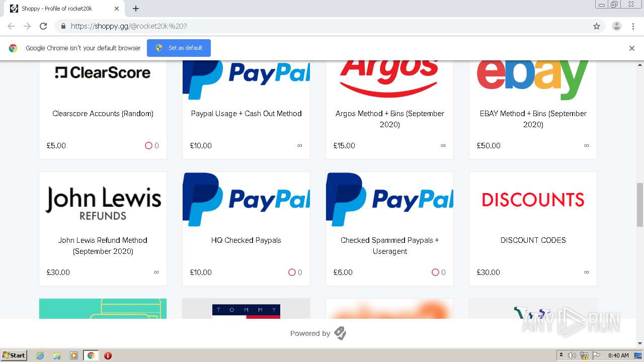
Task: Open Chrome three-dot menu
Action: [633, 26]
